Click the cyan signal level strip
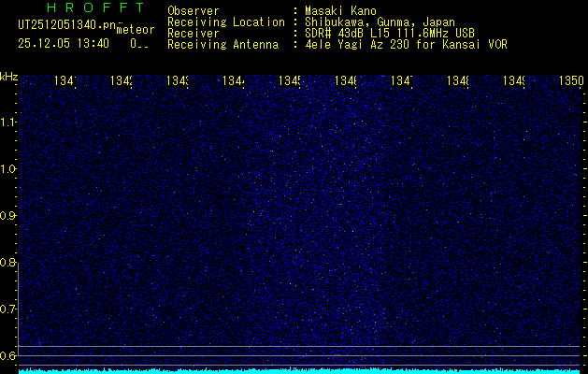This screenshot has width=588, height=374. tap(299, 370)
